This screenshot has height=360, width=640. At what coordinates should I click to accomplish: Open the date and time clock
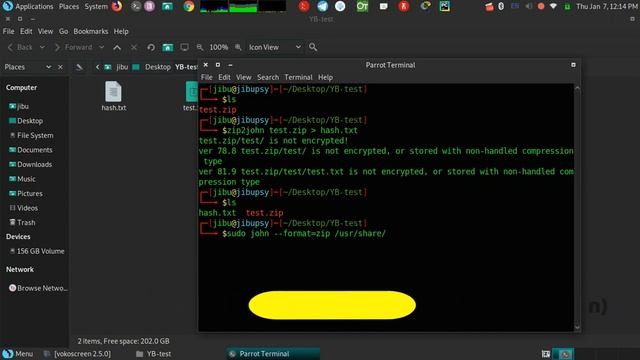click(x=607, y=7)
